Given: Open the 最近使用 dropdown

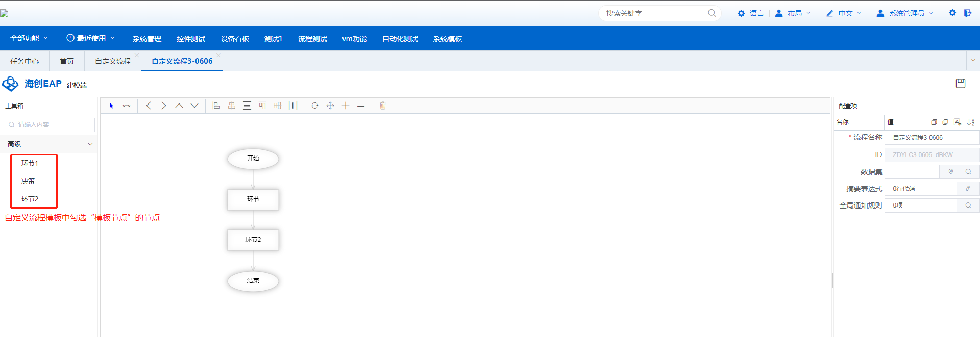Looking at the screenshot, I should pyautogui.click(x=91, y=38).
